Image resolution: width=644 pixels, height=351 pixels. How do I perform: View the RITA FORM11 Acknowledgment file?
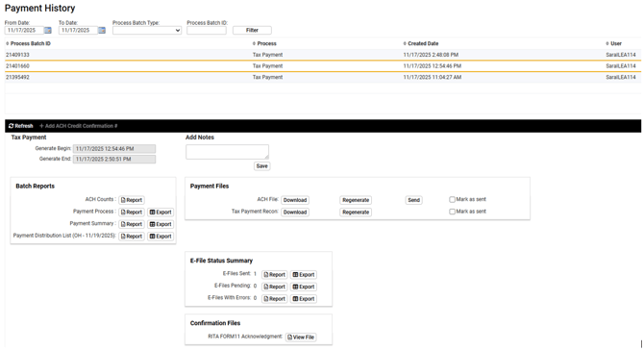[301, 337]
